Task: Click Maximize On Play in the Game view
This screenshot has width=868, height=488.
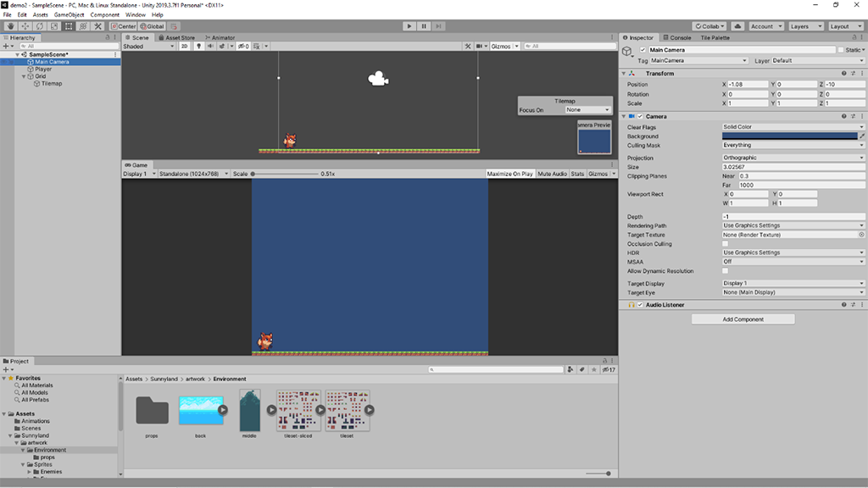Action: click(x=509, y=174)
